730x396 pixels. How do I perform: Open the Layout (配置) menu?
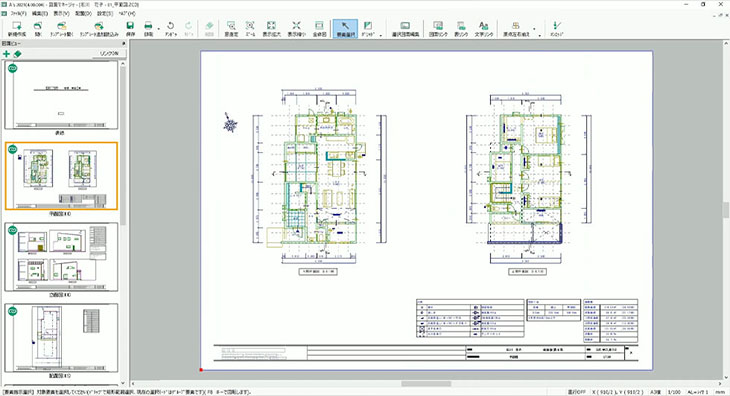83,13
